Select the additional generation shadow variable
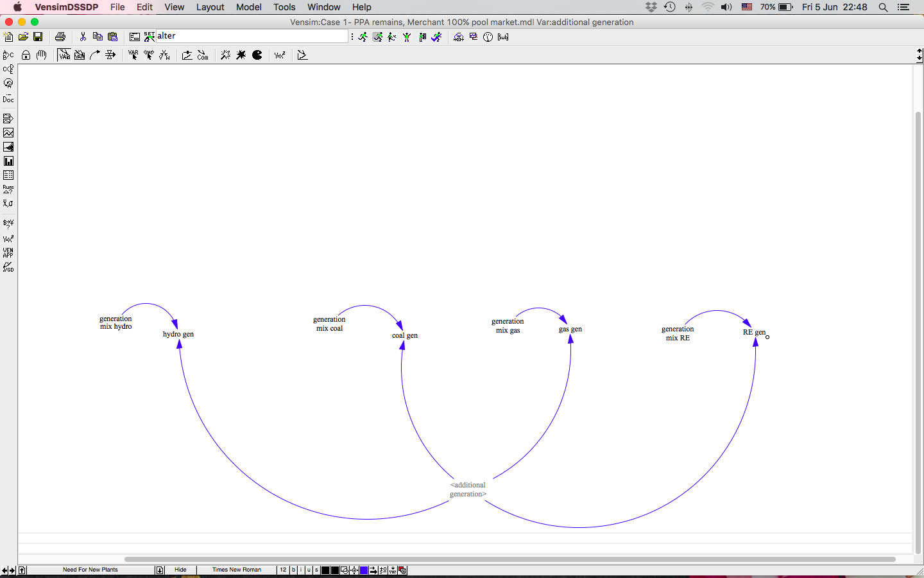 tap(468, 489)
